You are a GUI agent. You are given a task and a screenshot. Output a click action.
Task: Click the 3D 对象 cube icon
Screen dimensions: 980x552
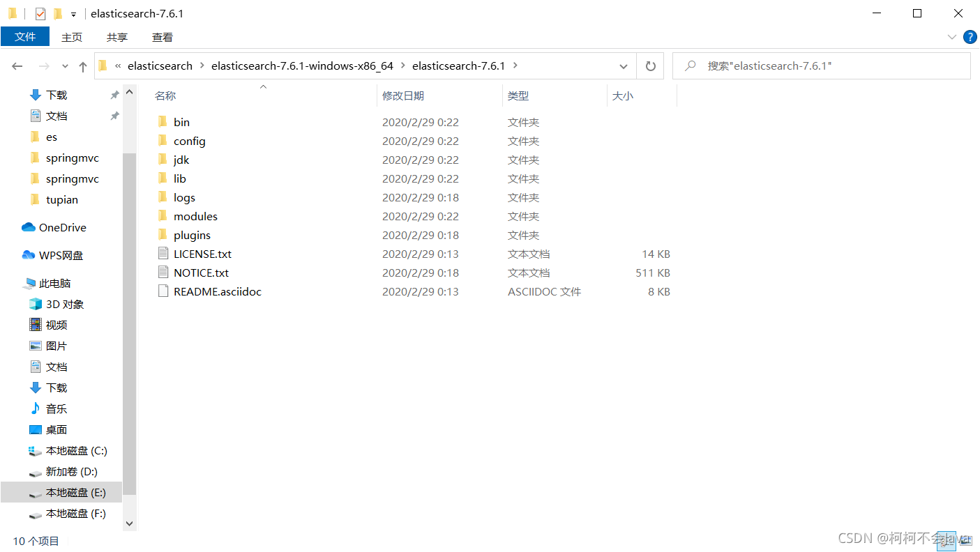tap(36, 304)
